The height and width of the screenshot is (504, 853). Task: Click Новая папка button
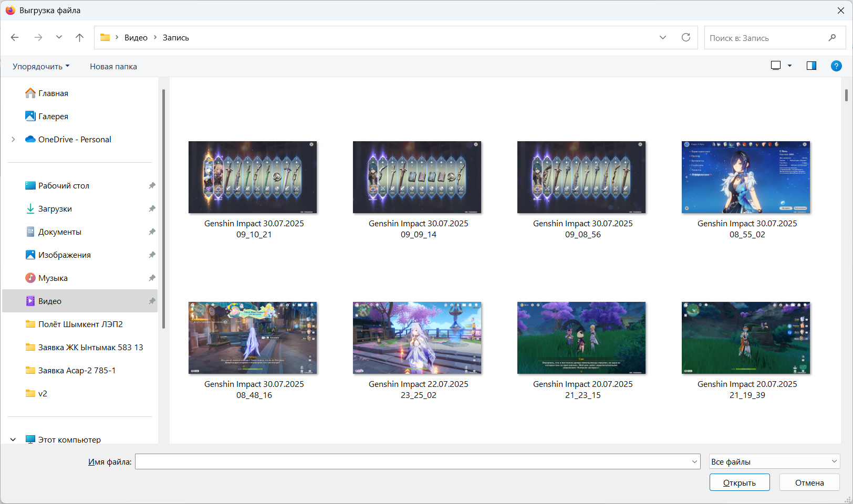(x=113, y=66)
